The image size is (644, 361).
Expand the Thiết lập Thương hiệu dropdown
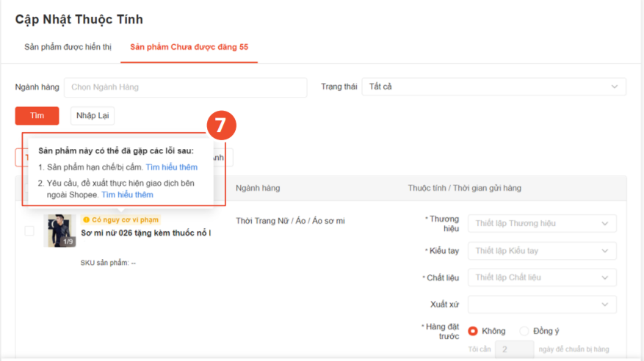coord(541,223)
